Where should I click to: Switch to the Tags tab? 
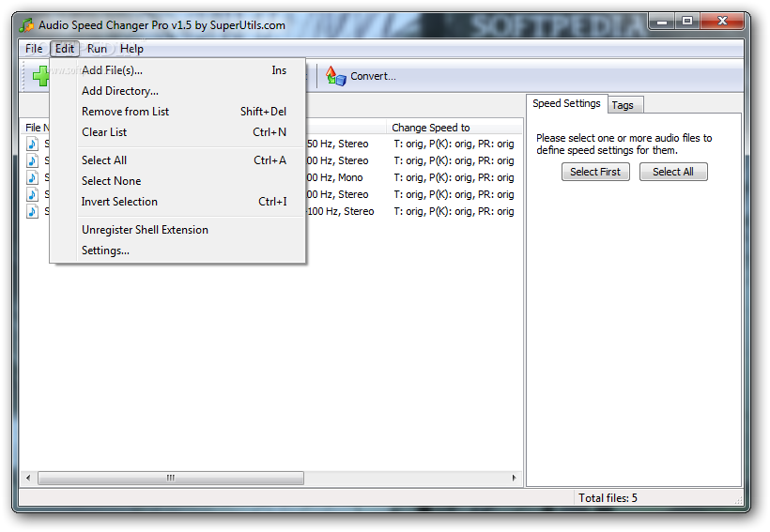(x=625, y=105)
